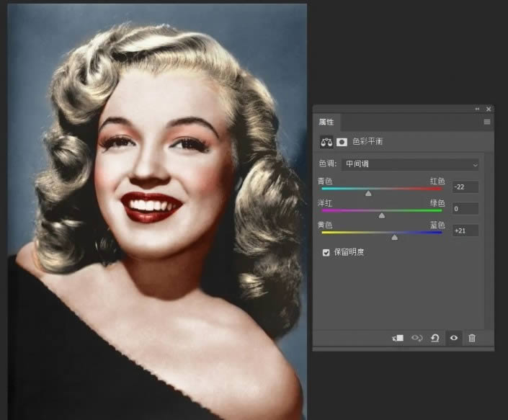Click the dropdown arrow beside 中间调
508x420 pixels.
[x=475, y=165]
